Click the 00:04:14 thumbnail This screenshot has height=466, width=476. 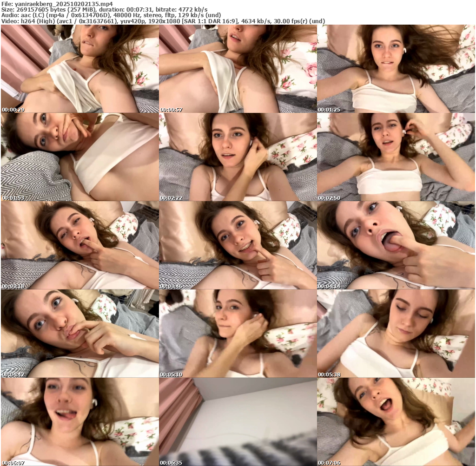pyautogui.click(x=396, y=245)
